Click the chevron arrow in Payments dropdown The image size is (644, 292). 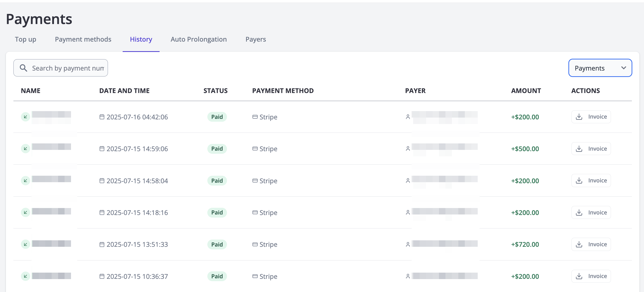point(624,68)
